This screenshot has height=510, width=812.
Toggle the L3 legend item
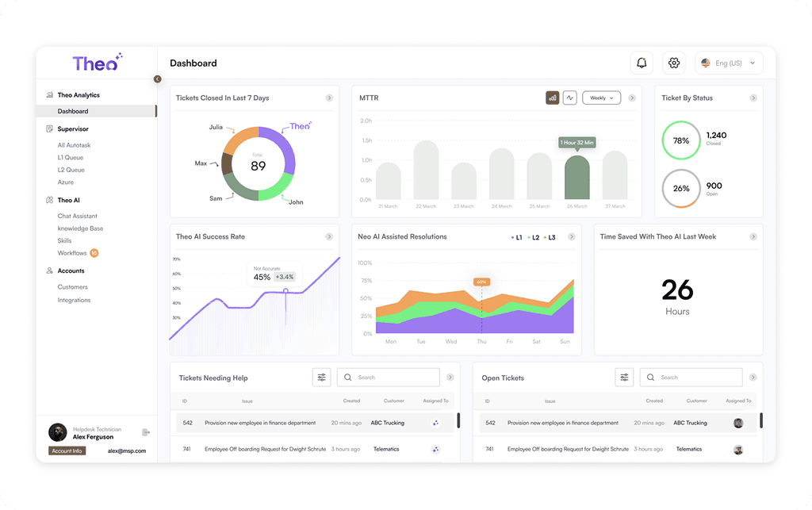tap(550, 238)
